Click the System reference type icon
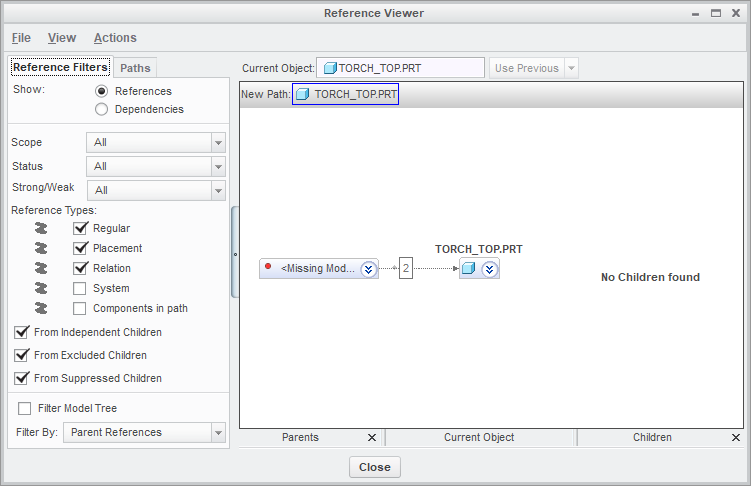Image resolution: width=751 pixels, height=486 pixels. point(41,288)
